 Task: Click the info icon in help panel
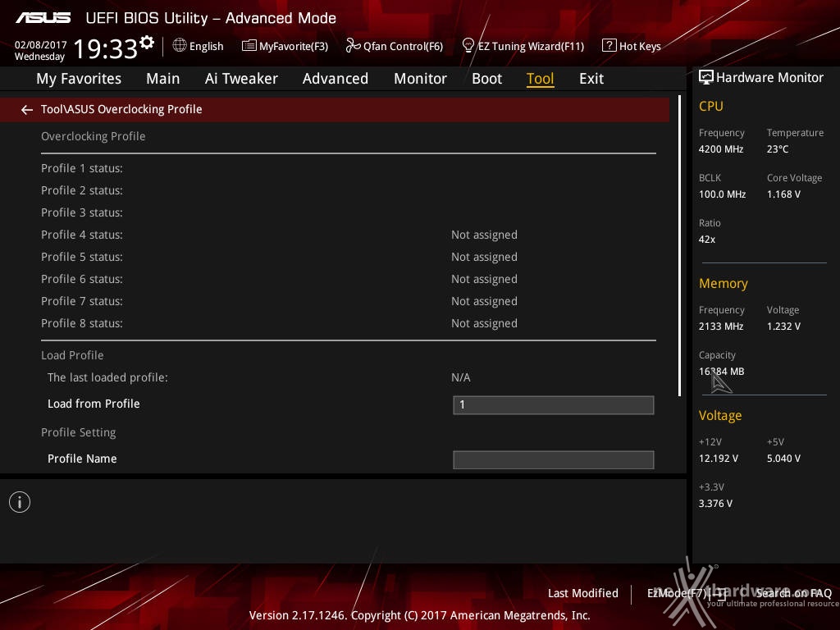20,502
